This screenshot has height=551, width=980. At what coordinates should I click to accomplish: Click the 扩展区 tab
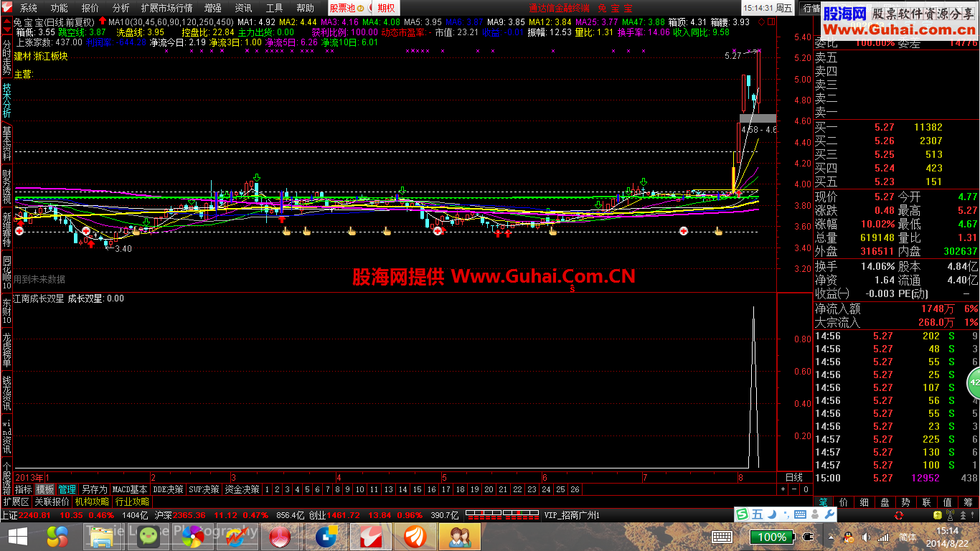coord(16,501)
